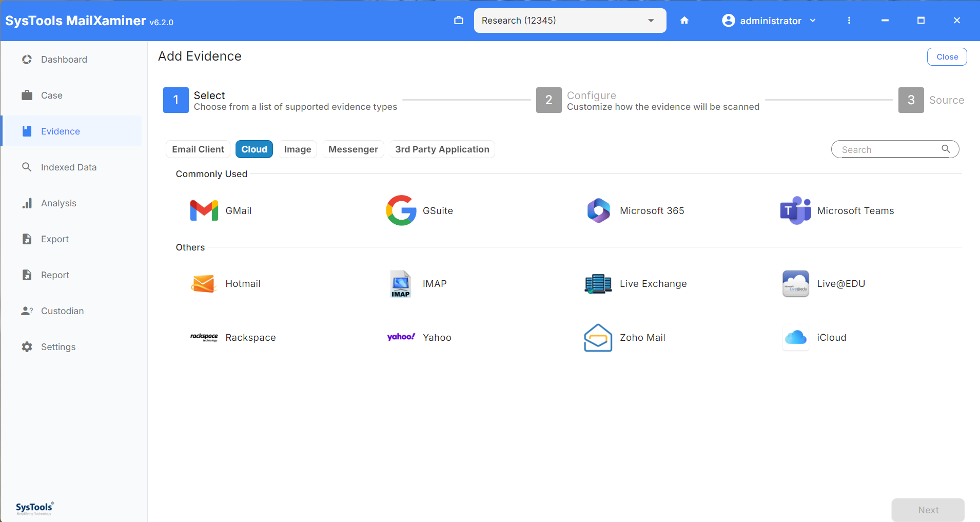Open Dashboard from the sidebar
The width and height of the screenshot is (980, 522).
point(72,60)
